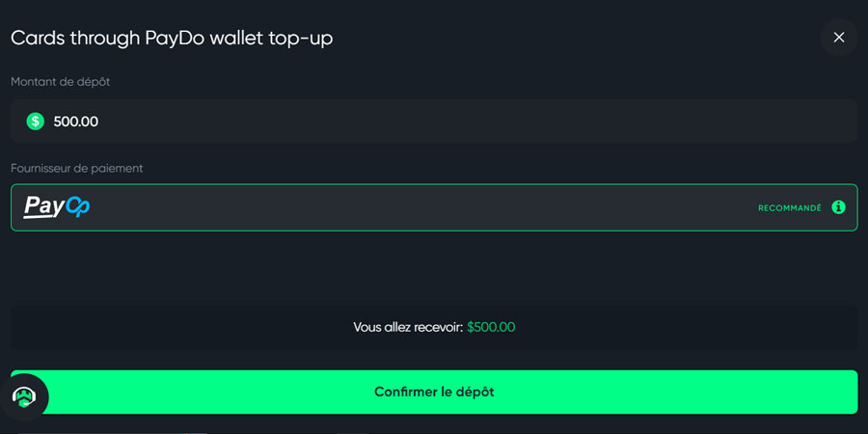Viewport: 868px width, 434px height.
Task: Select the PayDo payment provider option
Action: [x=434, y=207]
